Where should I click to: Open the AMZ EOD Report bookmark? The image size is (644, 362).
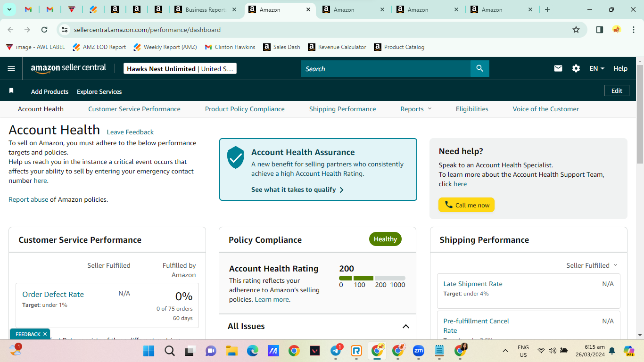pyautogui.click(x=99, y=47)
